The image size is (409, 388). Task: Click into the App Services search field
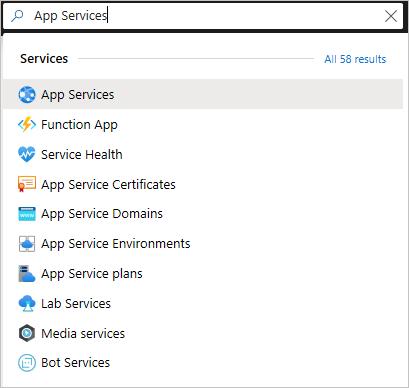pos(203,16)
